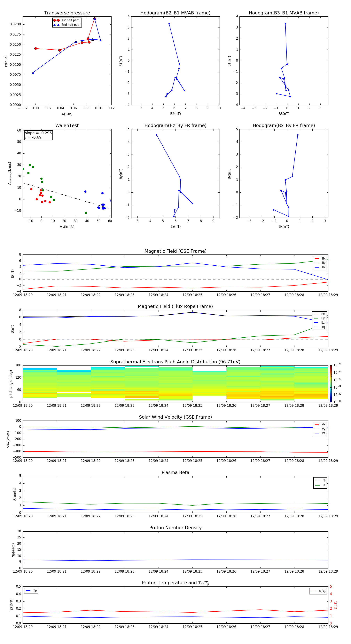Select the 'Hodogram(Bz_By FR frame)' title

click(x=175, y=125)
